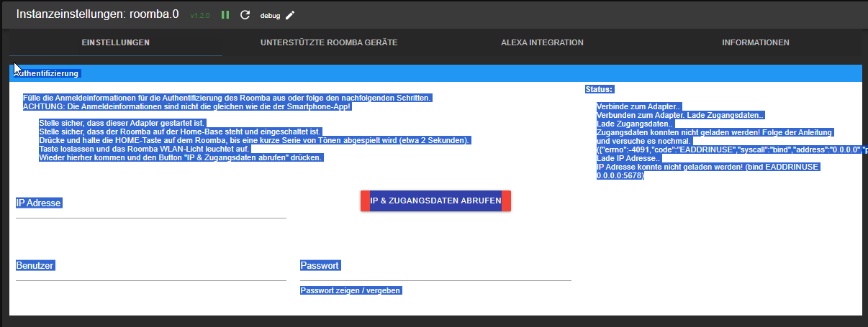Reload the roomba.0 instance
The image size is (868, 327).
coord(245,14)
